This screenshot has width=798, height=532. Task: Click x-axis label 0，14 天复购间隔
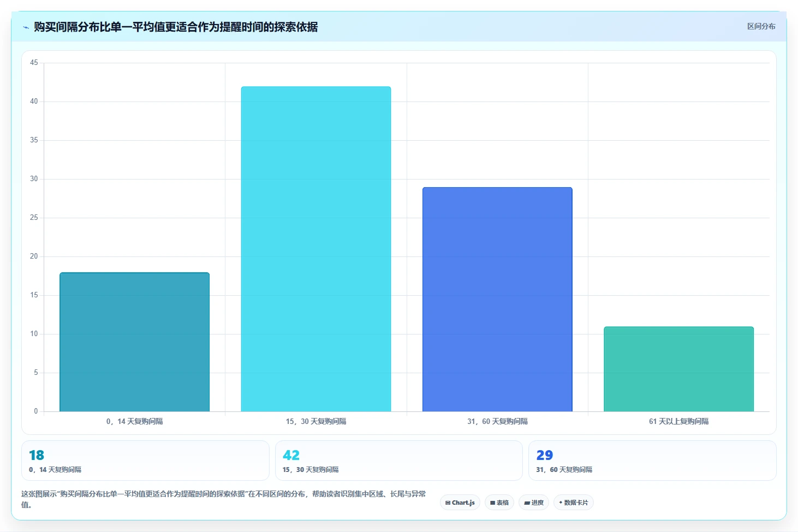point(134,421)
